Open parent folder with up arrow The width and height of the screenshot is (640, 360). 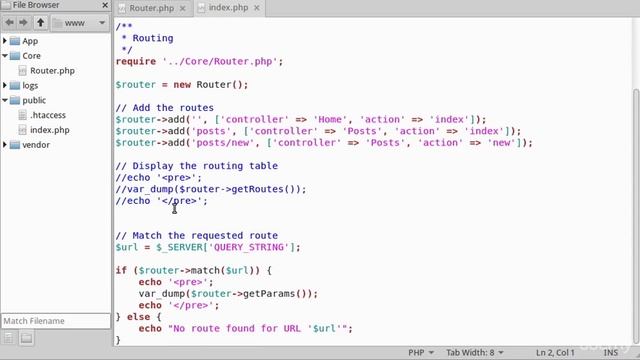[x=40, y=22]
